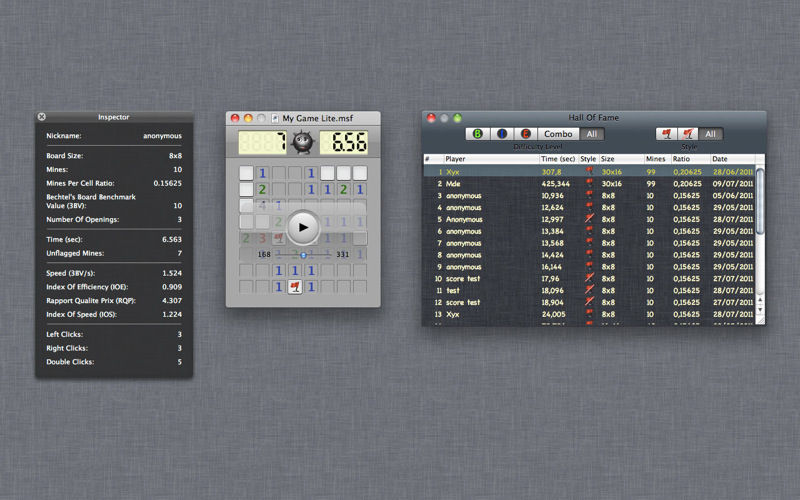Click the Double Clicks value 5 in Inspector

tap(180, 362)
